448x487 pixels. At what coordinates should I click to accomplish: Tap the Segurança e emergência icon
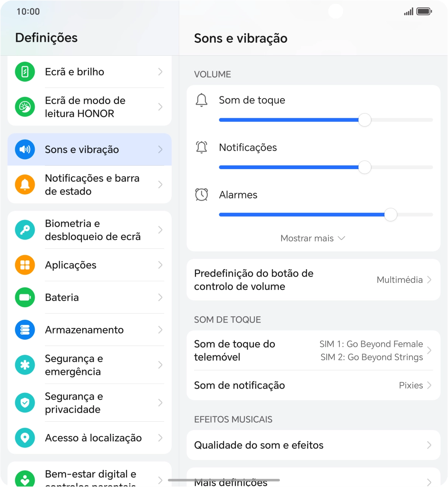click(24, 365)
